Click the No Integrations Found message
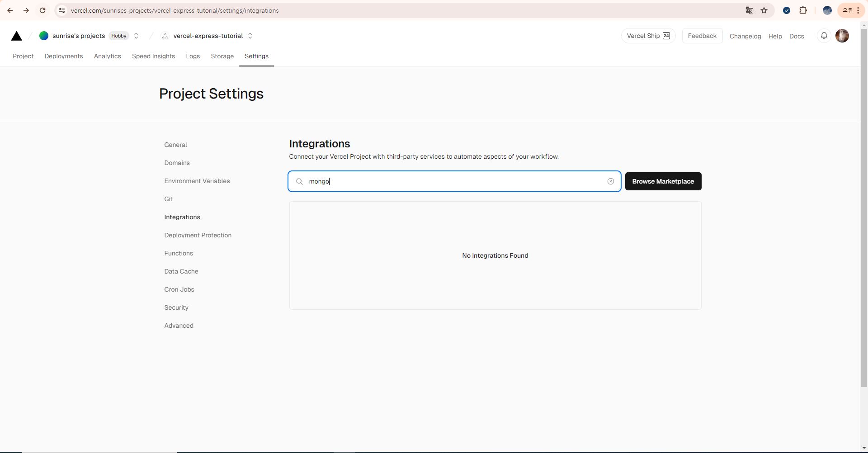Screen dimensions: 868x453 [495, 255]
